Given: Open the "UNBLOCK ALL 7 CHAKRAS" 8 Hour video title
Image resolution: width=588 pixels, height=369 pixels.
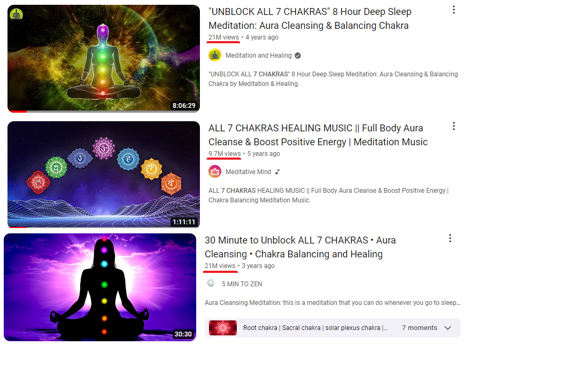Looking at the screenshot, I should click(x=310, y=19).
